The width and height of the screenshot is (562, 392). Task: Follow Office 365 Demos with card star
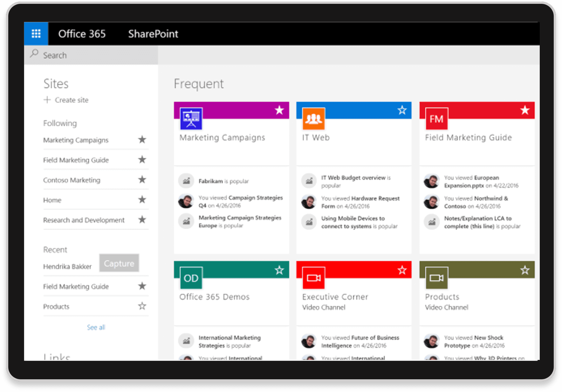279,270
